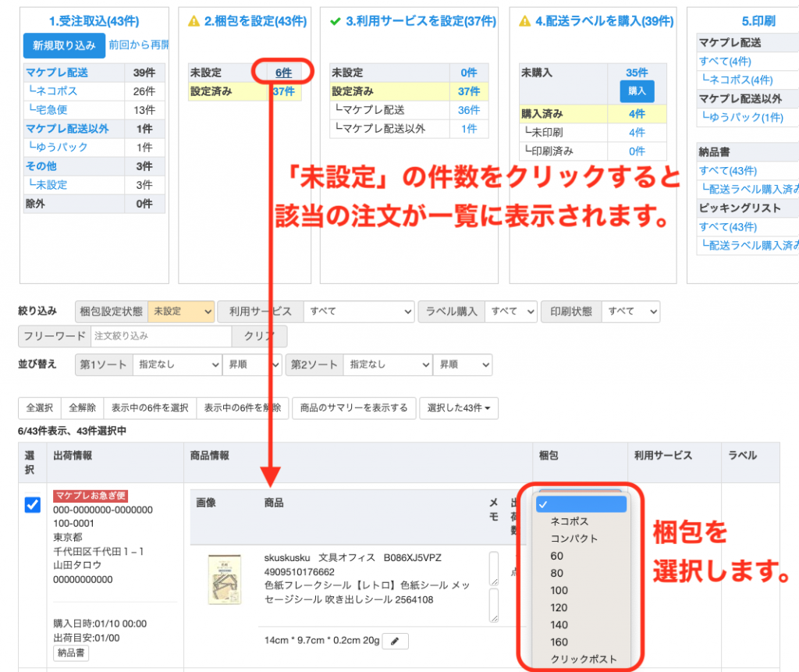
Task: Click the pencil edit icon beside product dimensions
Action: point(395,641)
